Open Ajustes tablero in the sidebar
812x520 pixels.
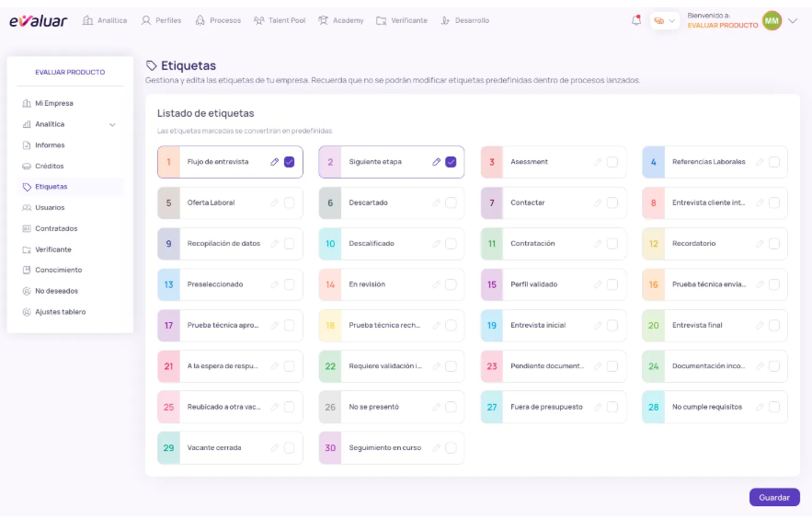coord(60,312)
